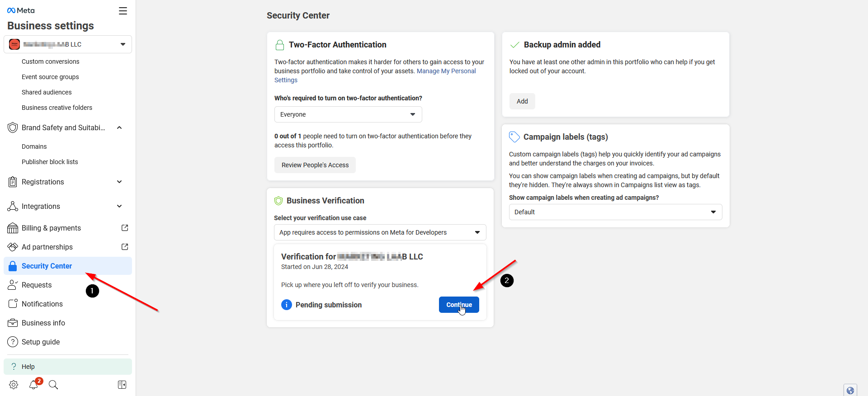
Task: Click the Setup guide question icon
Action: (x=13, y=342)
